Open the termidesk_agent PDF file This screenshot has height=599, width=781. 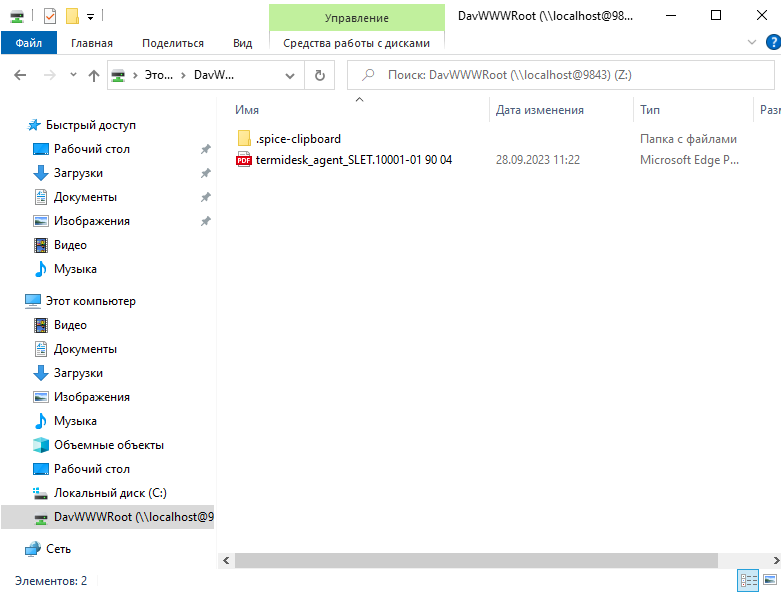click(x=354, y=160)
